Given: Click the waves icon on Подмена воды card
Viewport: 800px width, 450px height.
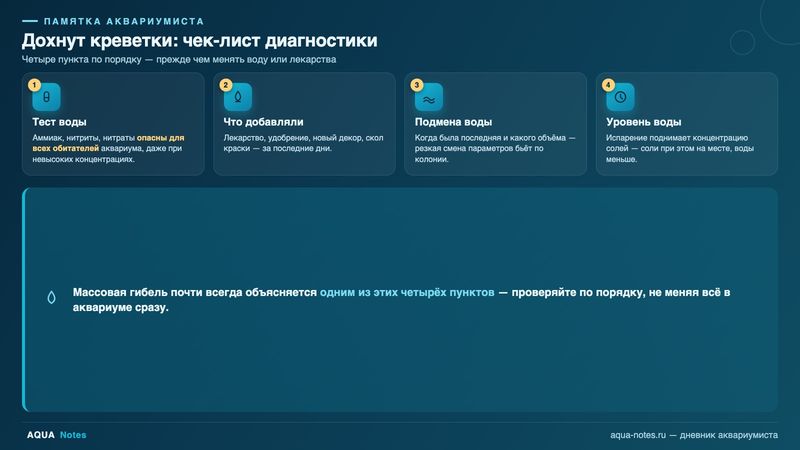Looking at the screenshot, I should 429,97.
